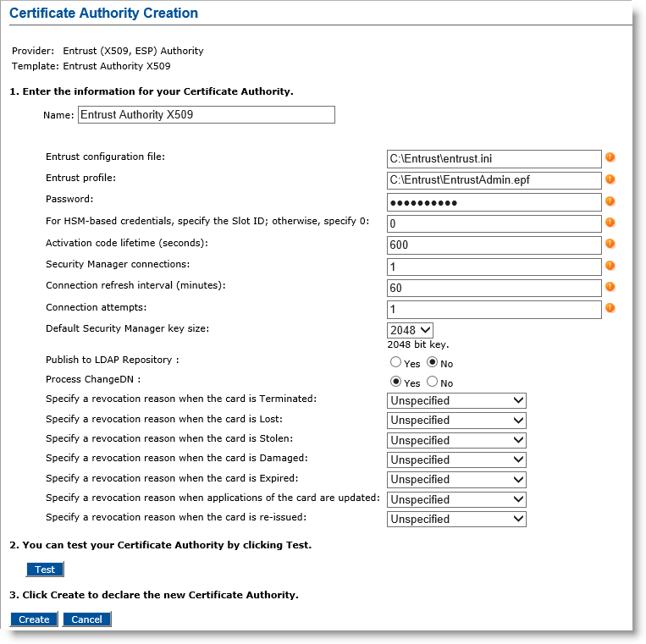Screen dimensions: 646x644
Task: Select No for Publish to LDAP Repository
Action: tap(433, 363)
